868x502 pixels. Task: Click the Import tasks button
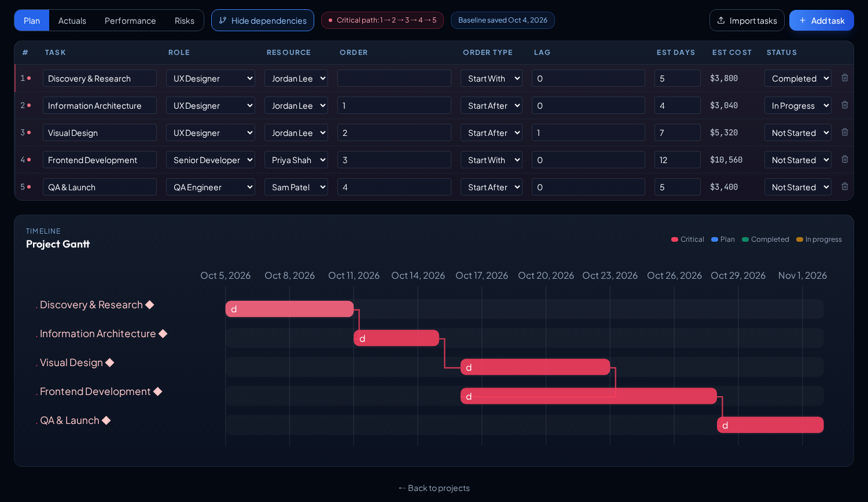tap(747, 20)
